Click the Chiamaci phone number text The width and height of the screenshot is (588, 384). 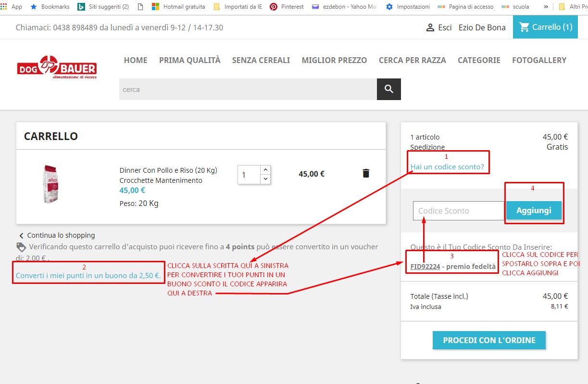[x=119, y=27]
